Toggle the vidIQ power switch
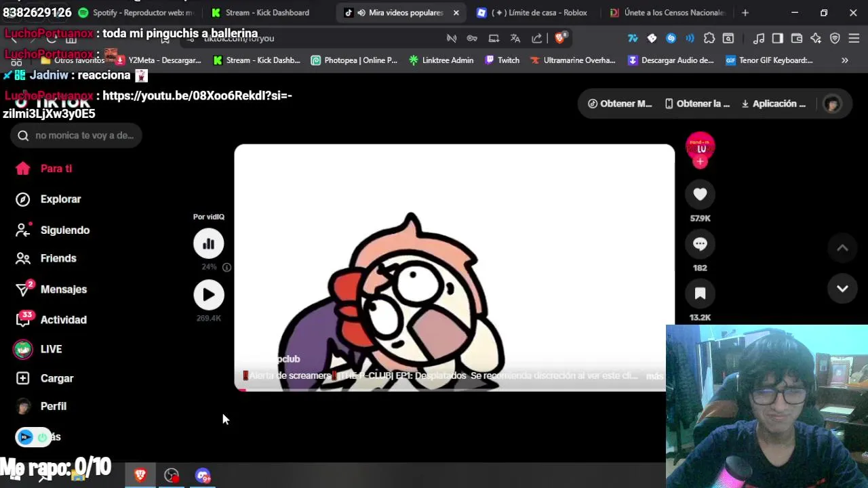 pyautogui.click(x=42, y=437)
